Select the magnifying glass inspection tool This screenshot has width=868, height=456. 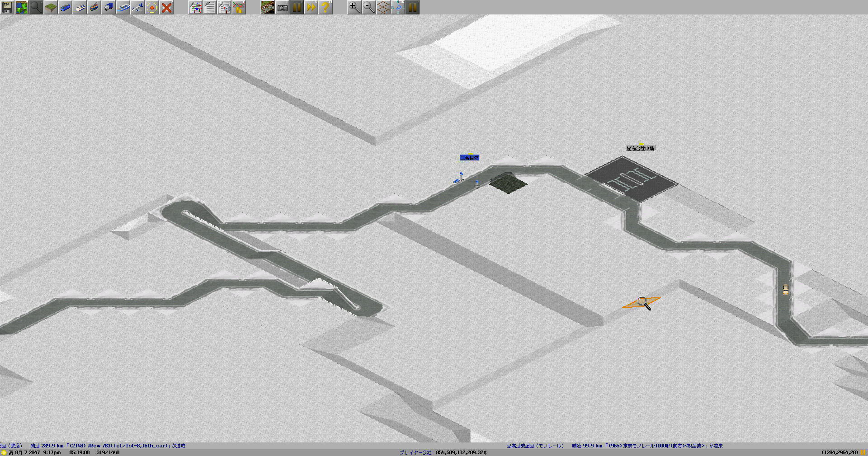(x=36, y=7)
